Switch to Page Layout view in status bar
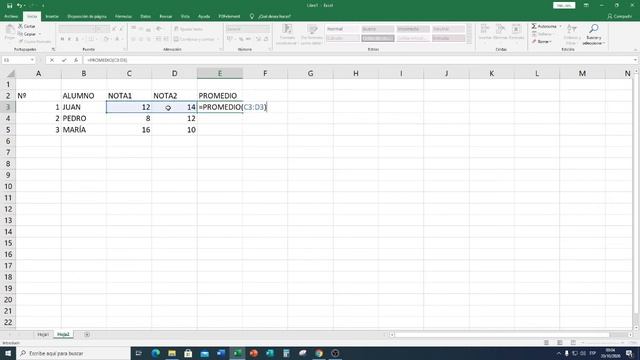640x360 pixels. [560, 342]
